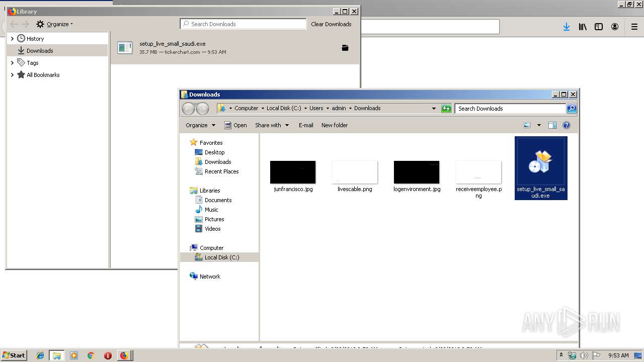The height and width of the screenshot is (362, 644).
Task: Open Firefox account icon
Action: pos(615,27)
